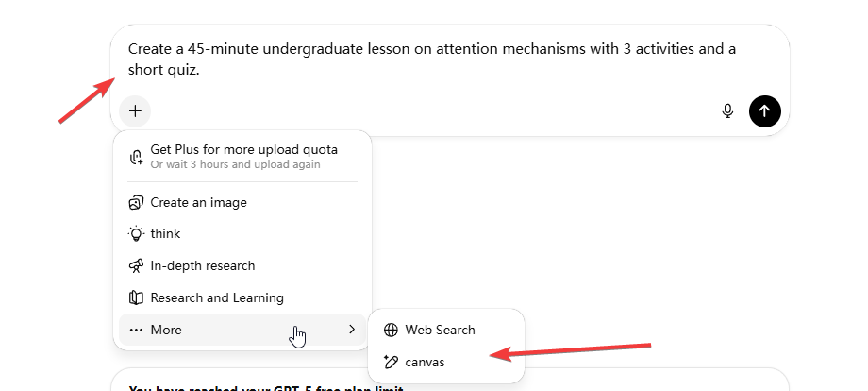Open canvas from the More submenu
Viewport: 868px width, 391px height.
tap(425, 362)
